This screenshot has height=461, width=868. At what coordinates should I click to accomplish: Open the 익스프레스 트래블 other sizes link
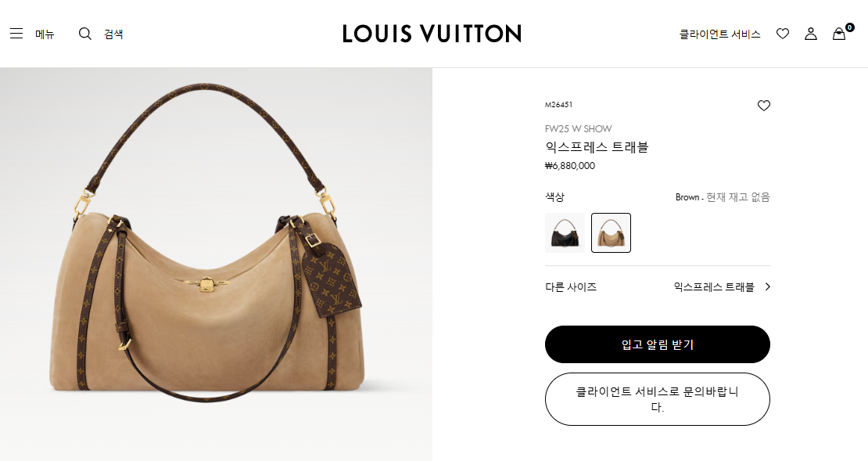714,287
